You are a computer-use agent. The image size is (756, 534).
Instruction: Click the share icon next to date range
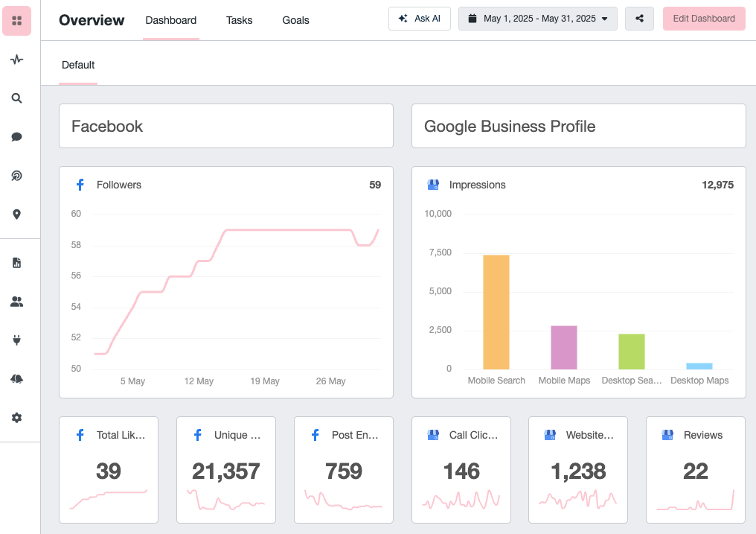point(639,18)
